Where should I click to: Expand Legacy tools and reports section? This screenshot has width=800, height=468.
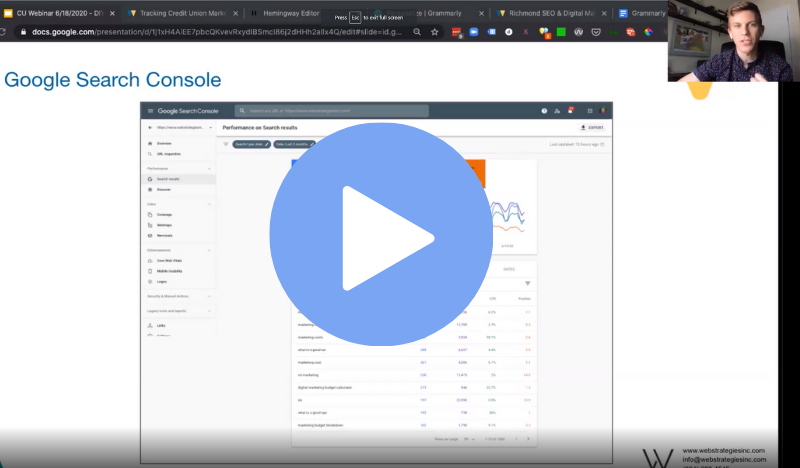[209, 311]
